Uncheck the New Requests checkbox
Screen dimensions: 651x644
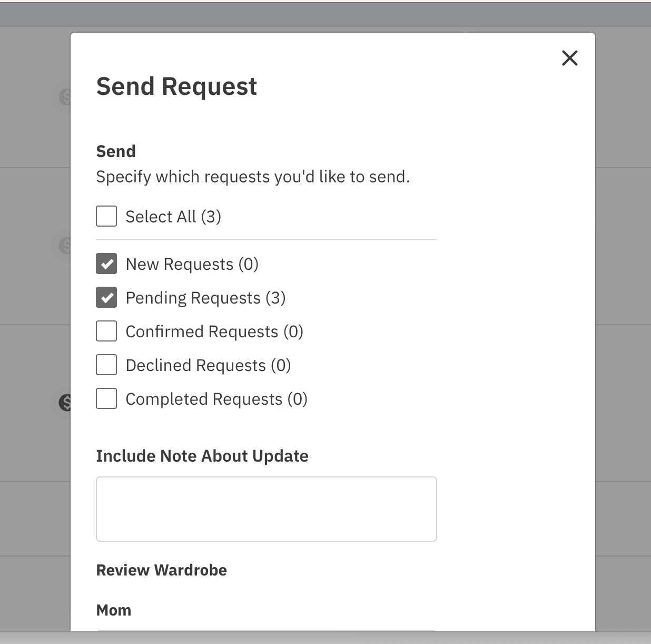coord(106,264)
